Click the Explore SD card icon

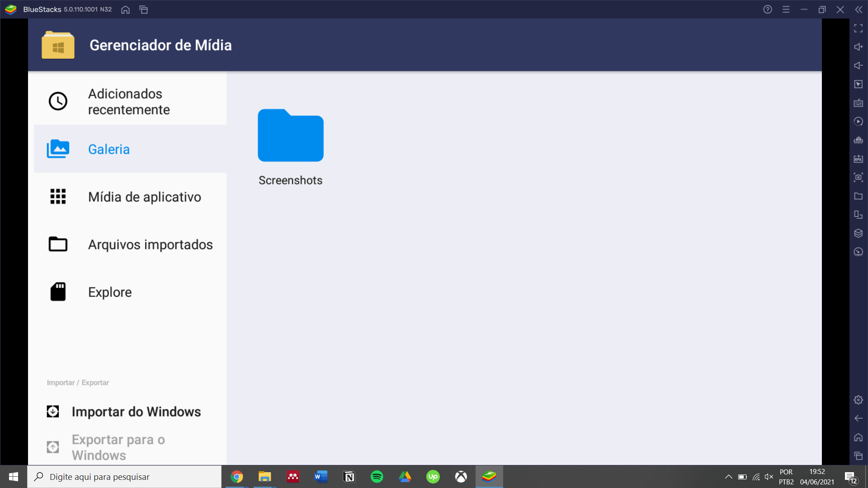tap(57, 292)
